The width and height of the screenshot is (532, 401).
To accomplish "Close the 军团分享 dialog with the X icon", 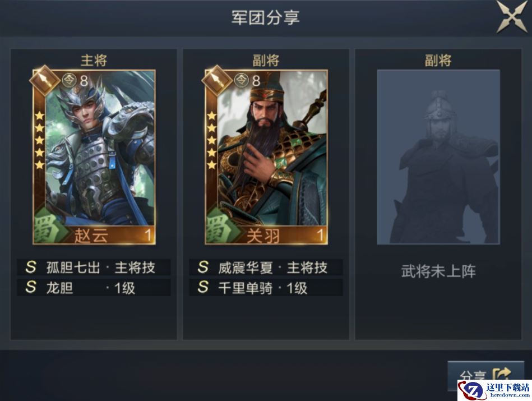I will click(512, 17).
